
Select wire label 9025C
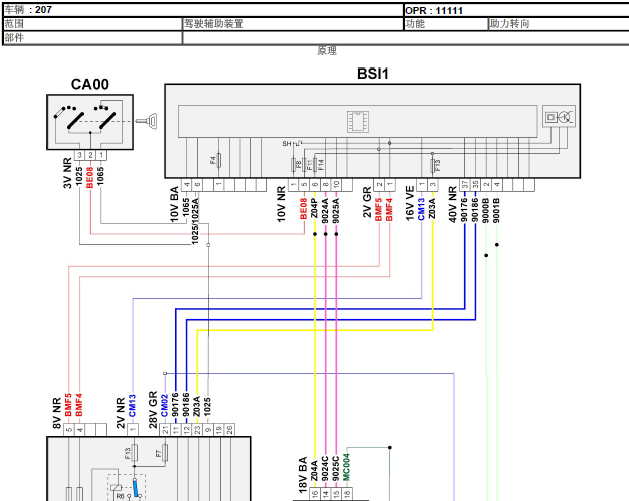coord(336,469)
